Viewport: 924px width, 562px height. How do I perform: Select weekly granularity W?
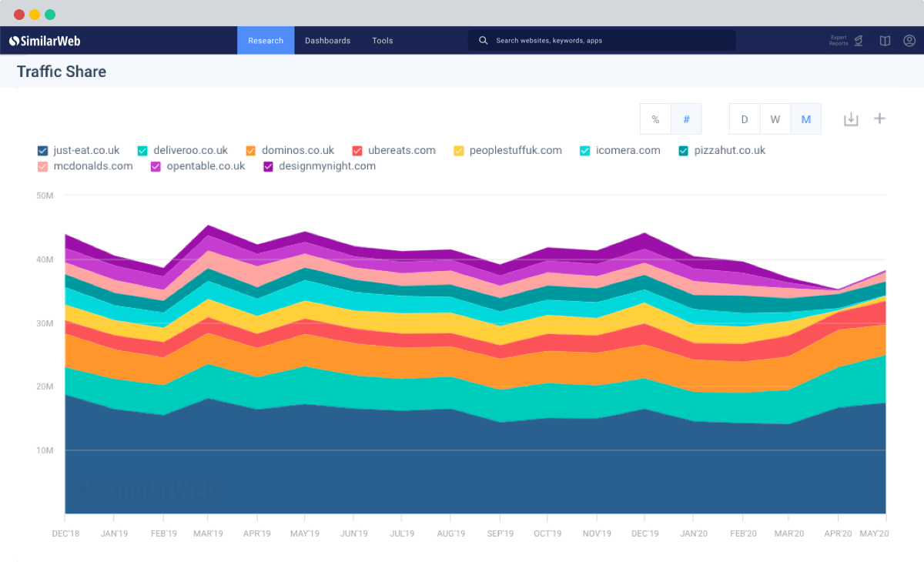775,119
